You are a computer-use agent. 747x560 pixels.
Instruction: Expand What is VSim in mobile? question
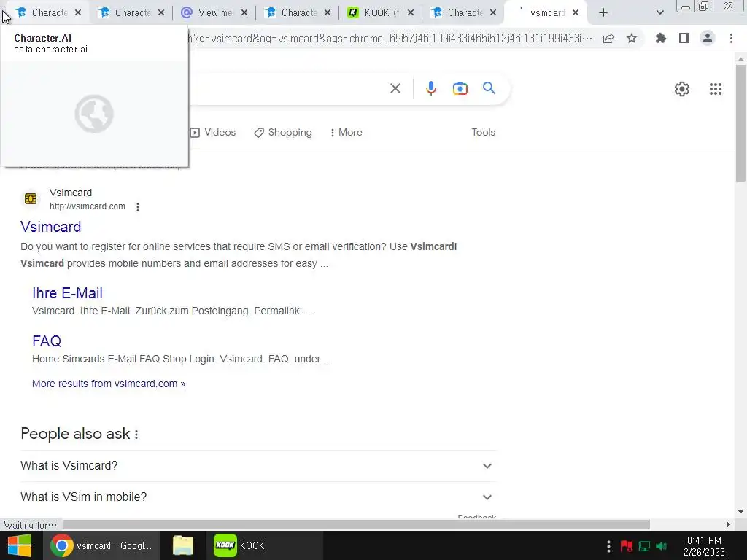[258, 497]
